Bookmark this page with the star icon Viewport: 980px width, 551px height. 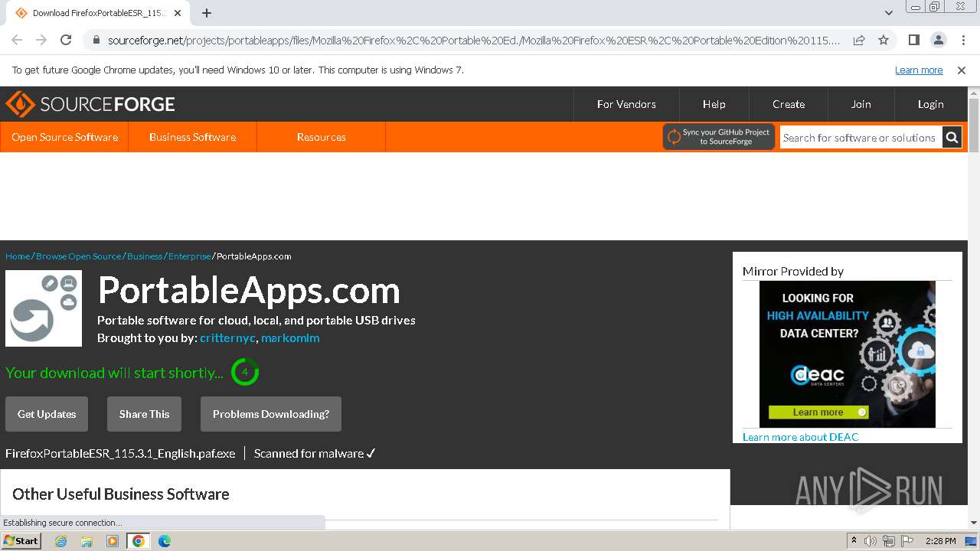click(x=884, y=40)
